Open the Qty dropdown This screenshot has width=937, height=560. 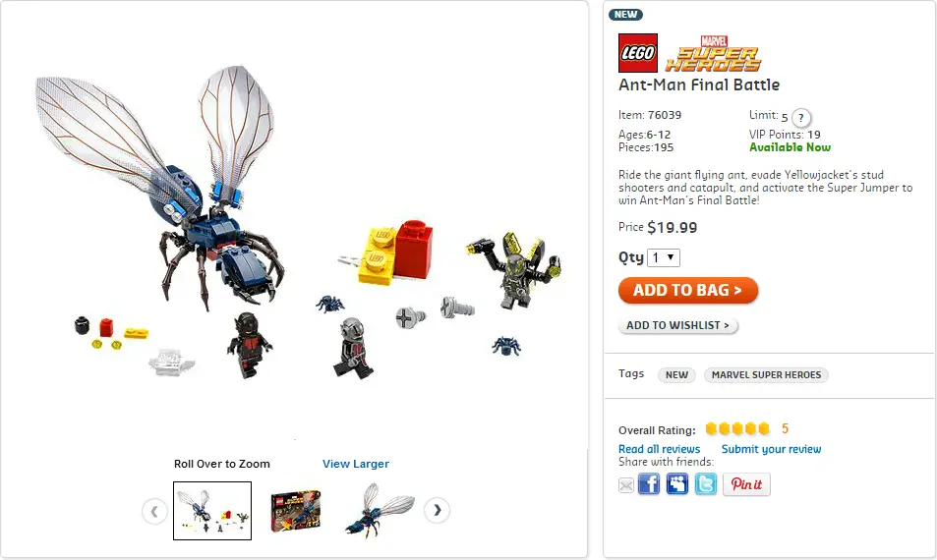tap(664, 258)
